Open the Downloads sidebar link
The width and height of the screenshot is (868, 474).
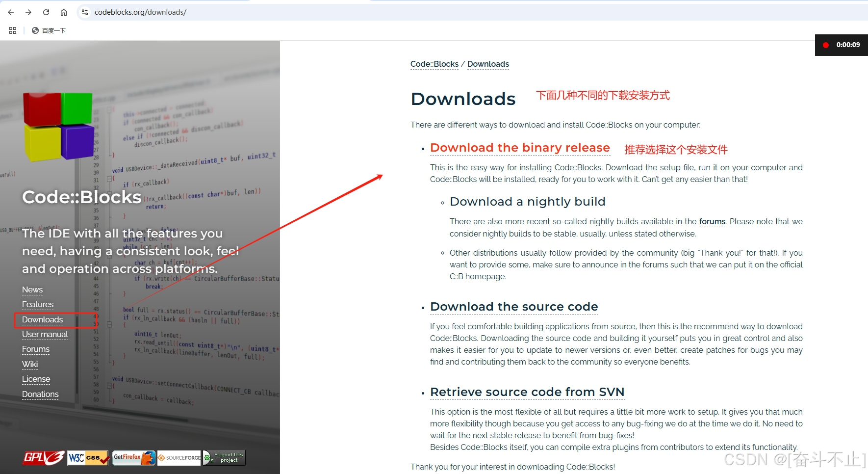pyautogui.click(x=43, y=320)
